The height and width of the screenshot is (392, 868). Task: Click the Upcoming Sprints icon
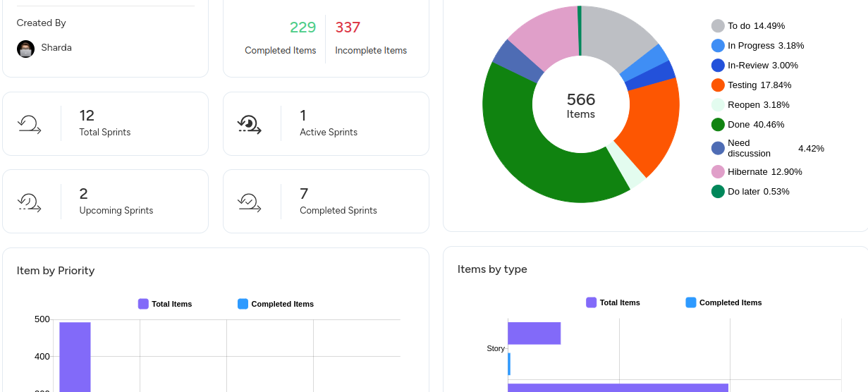[29, 202]
